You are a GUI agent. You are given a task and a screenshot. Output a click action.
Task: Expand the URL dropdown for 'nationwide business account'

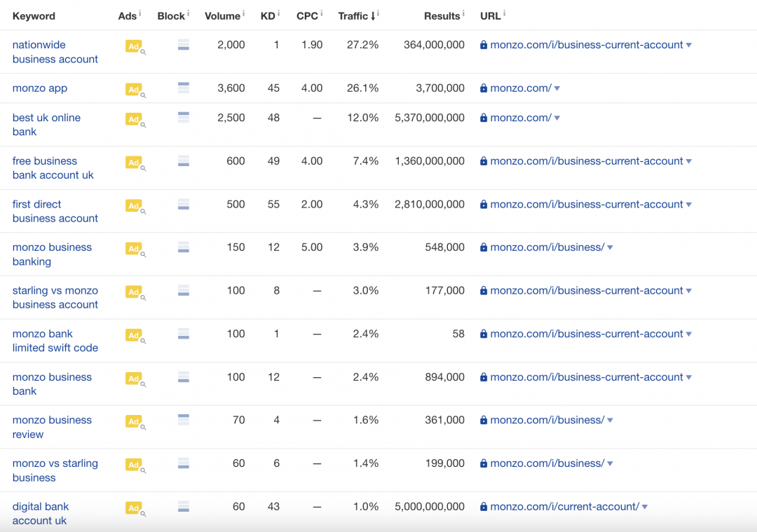pos(689,45)
